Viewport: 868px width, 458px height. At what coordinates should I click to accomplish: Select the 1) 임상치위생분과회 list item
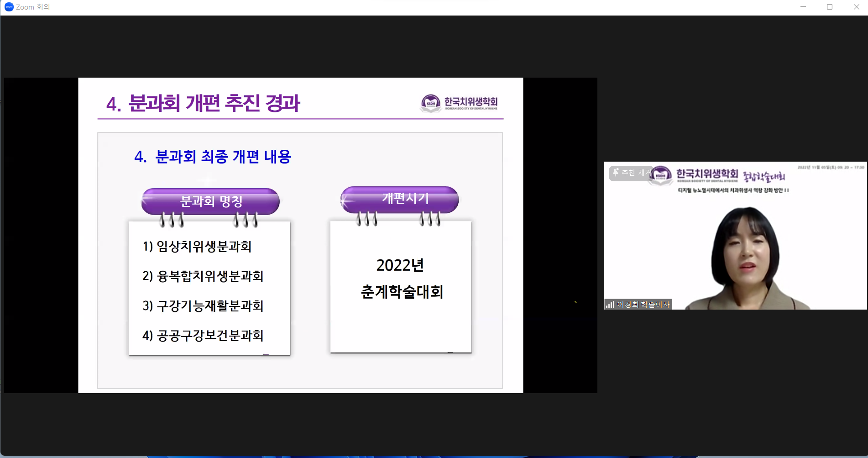tap(197, 247)
